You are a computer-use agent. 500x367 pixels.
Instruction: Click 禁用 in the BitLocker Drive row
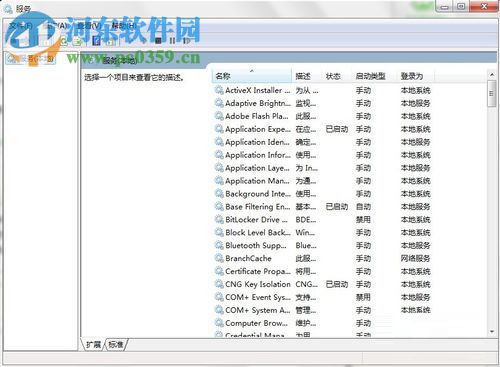coord(363,220)
